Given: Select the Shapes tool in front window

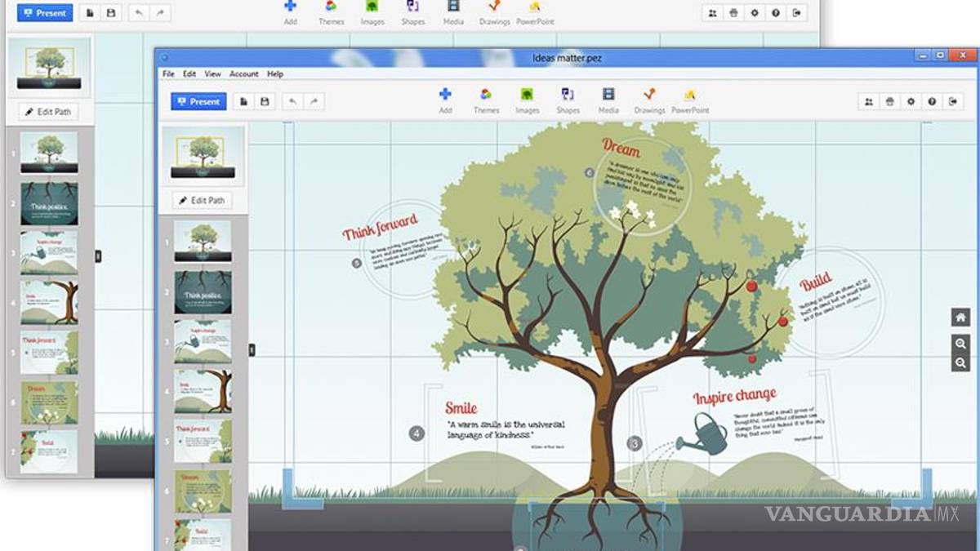Looking at the screenshot, I should click(x=568, y=95).
